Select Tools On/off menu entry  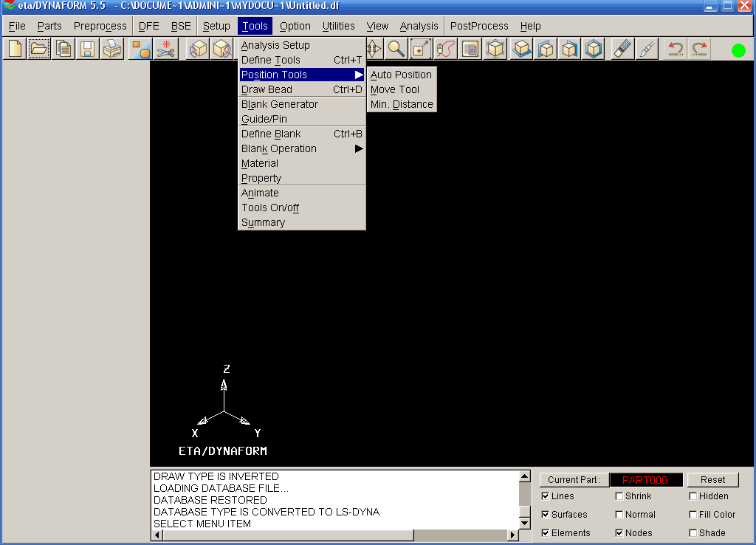coord(302,208)
